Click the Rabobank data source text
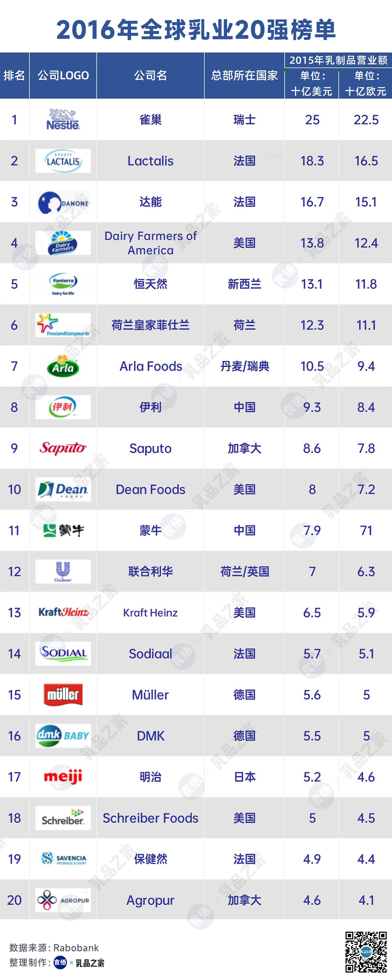The height and width of the screenshot is (980, 392). tap(54, 947)
